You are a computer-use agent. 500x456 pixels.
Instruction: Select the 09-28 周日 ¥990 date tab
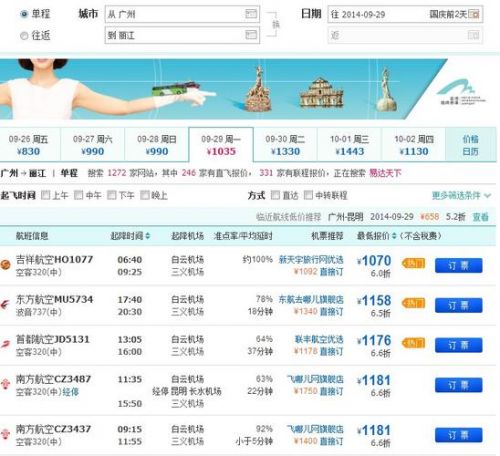coord(157,145)
